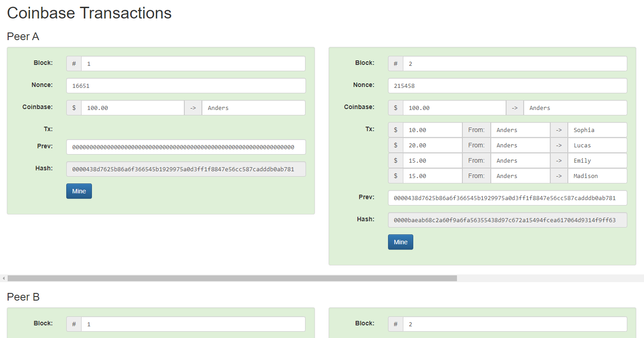Click the Hash field of Peer A block 2
This screenshot has height=338, width=644.
[x=507, y=220]
